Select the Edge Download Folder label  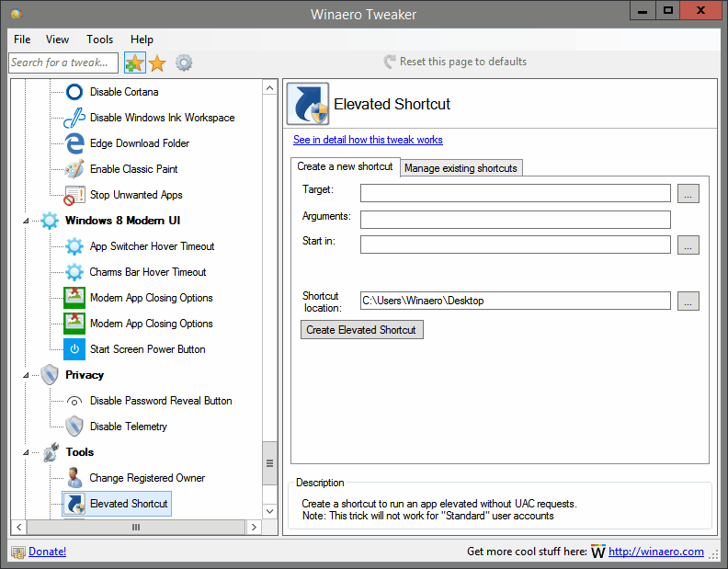coord(140,143)
